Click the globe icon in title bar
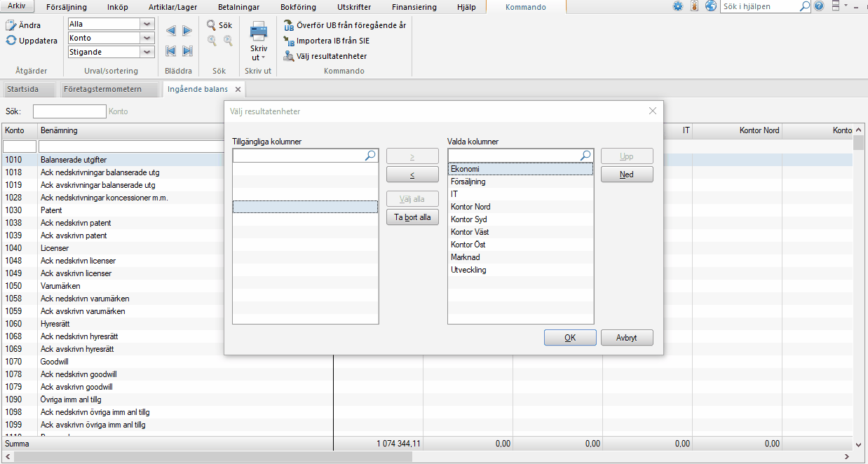The height and width of the screenshot is (464, 868). tap(711, 6)
